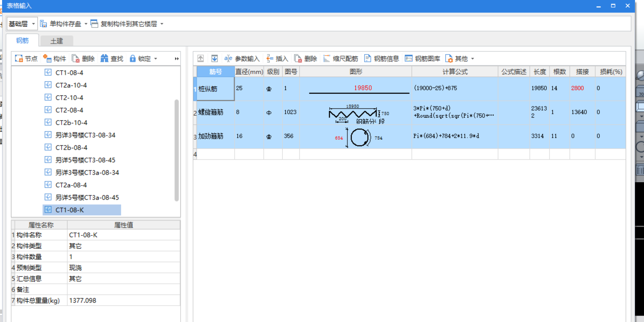Select tree item 另洋5号楼CT3a-08-45
The image size is (644, 322).
coord(87,197)
